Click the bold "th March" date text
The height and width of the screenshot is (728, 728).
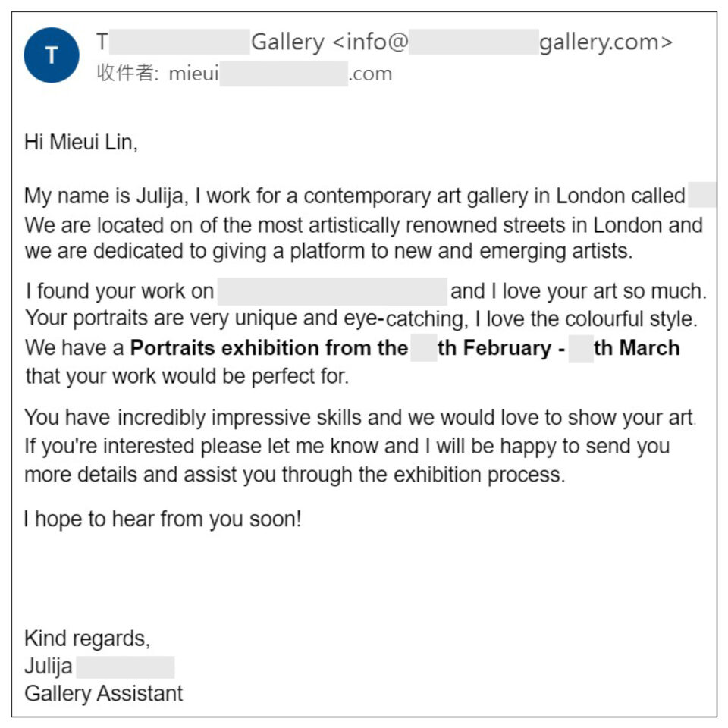pos(636,348)
